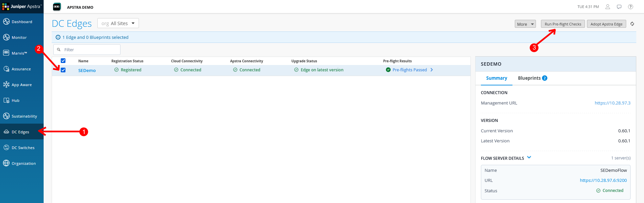This screenshot has height=203, width=644.
Task: Open the App Aware sidebar icon
Action: click(x=6, y=84)
